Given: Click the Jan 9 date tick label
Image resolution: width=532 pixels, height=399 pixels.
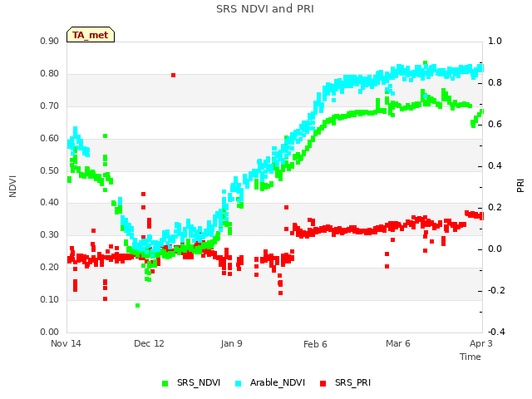Looking at the screenshot, I should click(231, 343).
